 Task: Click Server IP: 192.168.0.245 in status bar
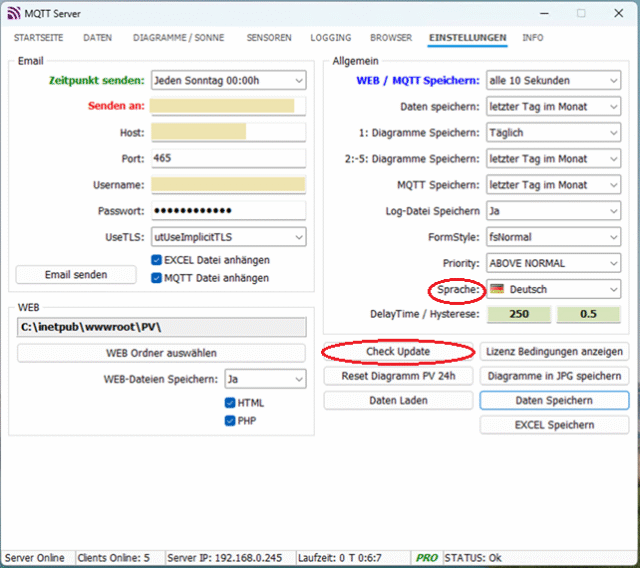point(224,558)
